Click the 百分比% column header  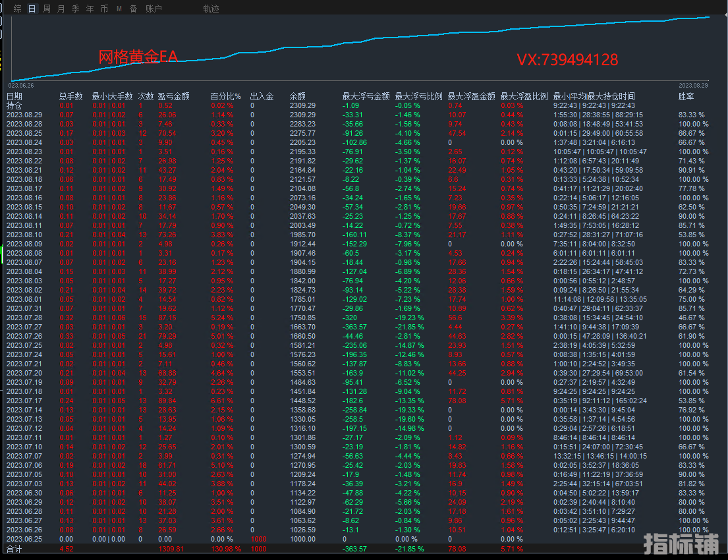pyautogui.click(x=225, y=96)
